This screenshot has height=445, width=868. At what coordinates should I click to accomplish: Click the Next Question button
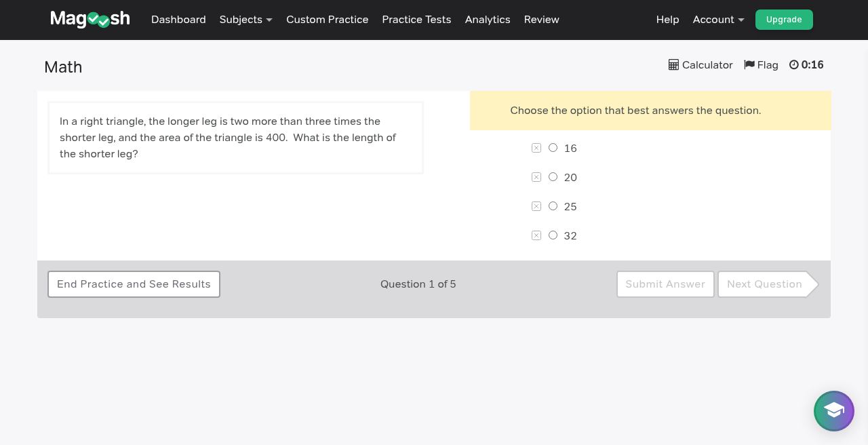pyautogui.click(x=768, y=284)
